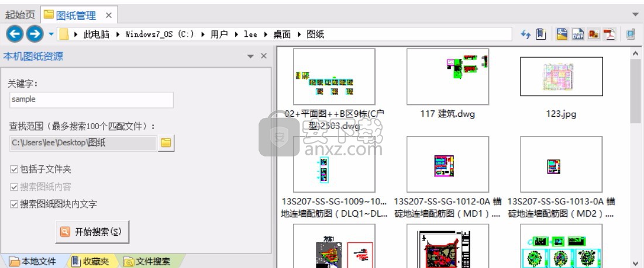Click the 117 建筑.dwg file name

pos(447,114)
